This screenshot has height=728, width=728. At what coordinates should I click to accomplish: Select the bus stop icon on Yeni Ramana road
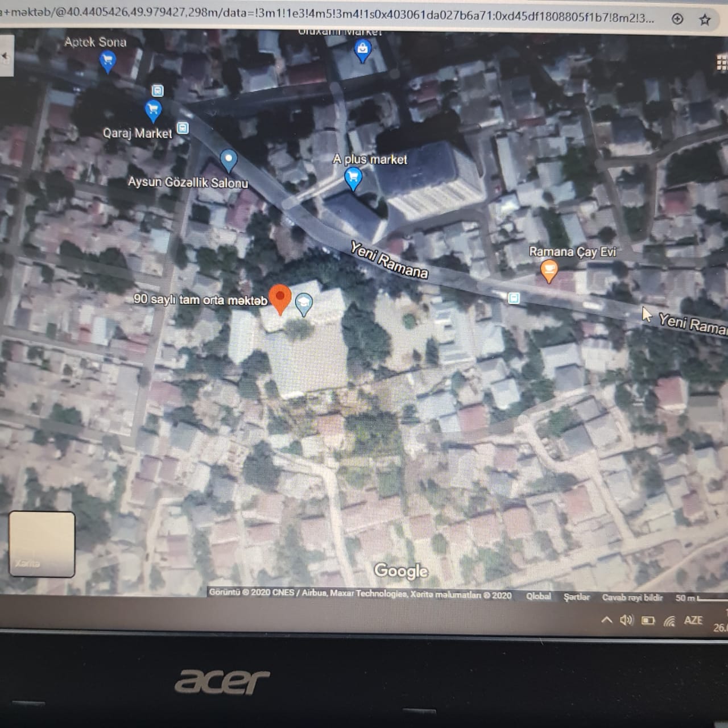[x=514, y=298]
